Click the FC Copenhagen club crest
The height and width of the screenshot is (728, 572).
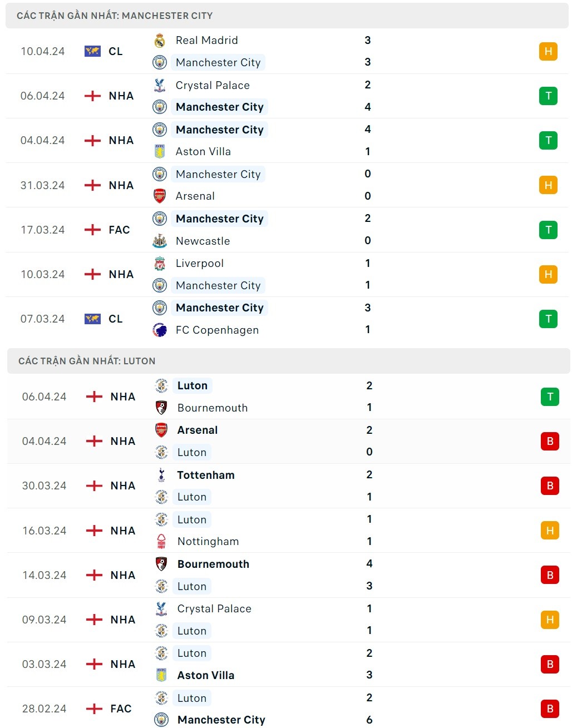coord(160,330)
